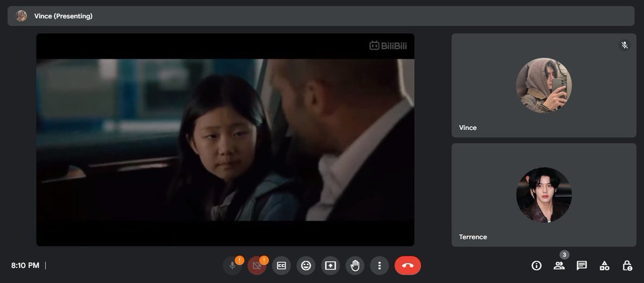
Task: Raise your hand
Action: point(355,265)
